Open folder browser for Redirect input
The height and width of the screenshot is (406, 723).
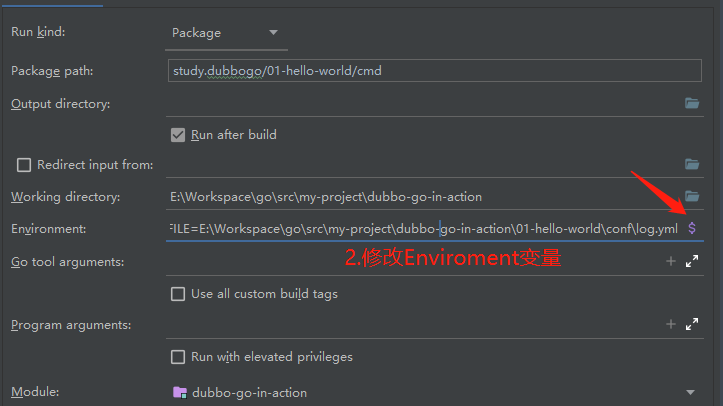[x=692, y=164]
